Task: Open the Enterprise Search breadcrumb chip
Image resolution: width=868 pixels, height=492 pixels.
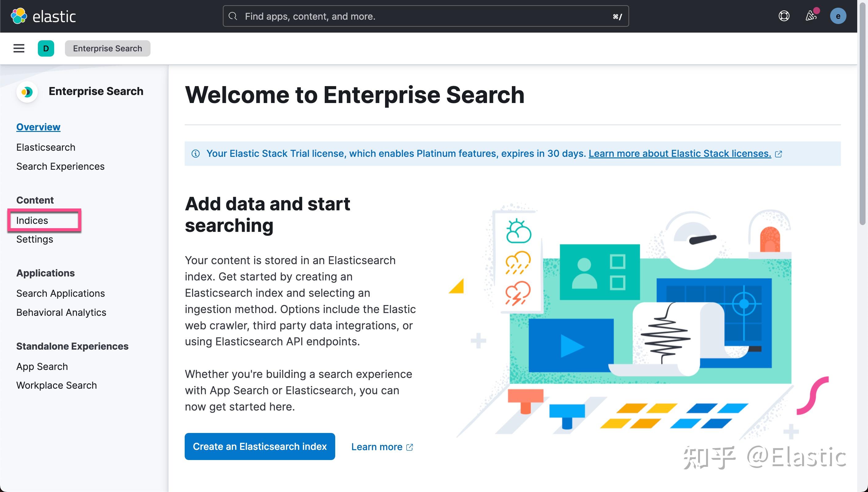Action: [x=107, y=48]
